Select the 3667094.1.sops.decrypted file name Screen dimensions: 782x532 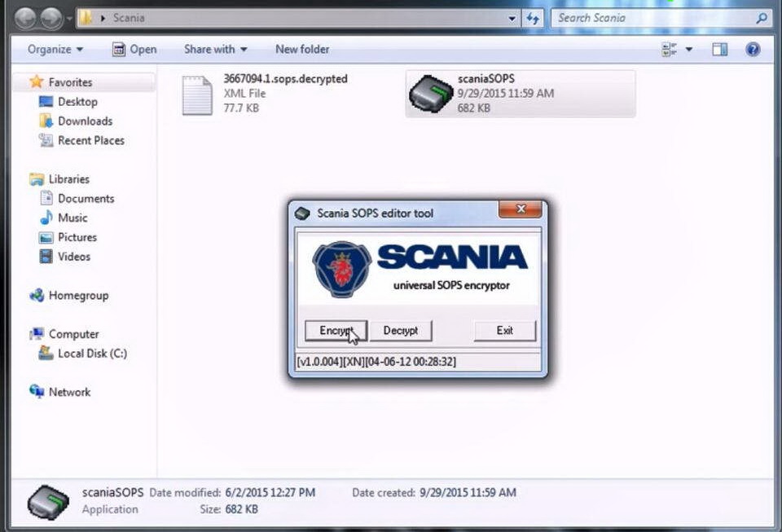285,79
